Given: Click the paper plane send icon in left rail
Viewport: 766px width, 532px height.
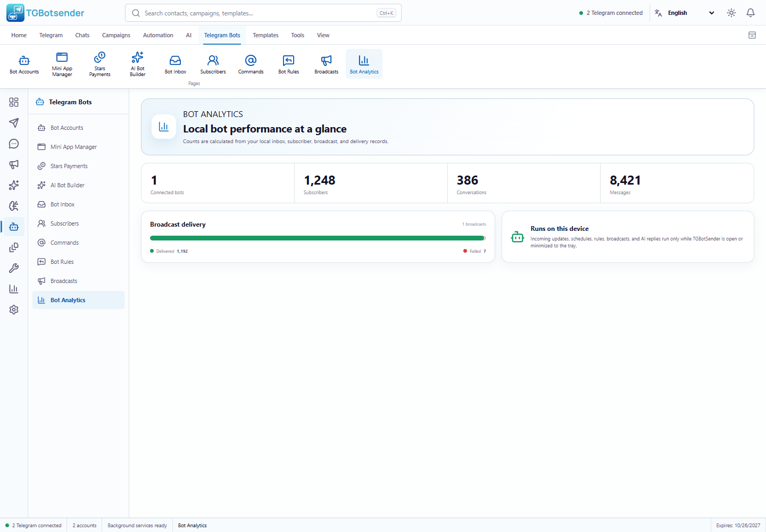Looking at the screenshot, I should 14,123.
